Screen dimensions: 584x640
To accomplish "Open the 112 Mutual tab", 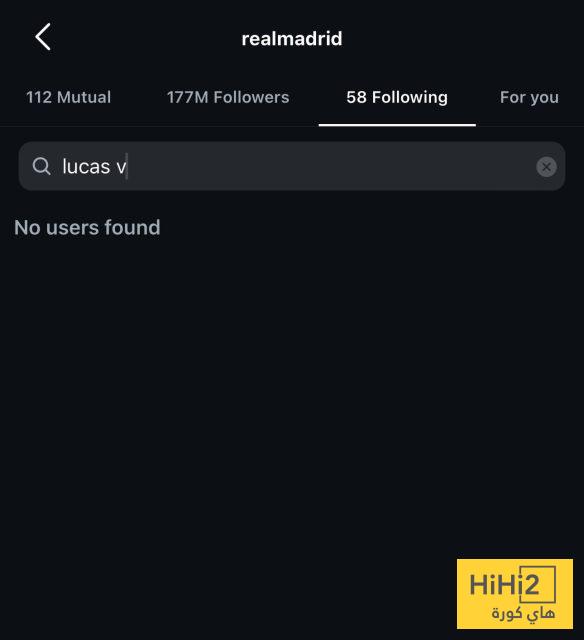I will pyautogui.click(x=68, y=97).
